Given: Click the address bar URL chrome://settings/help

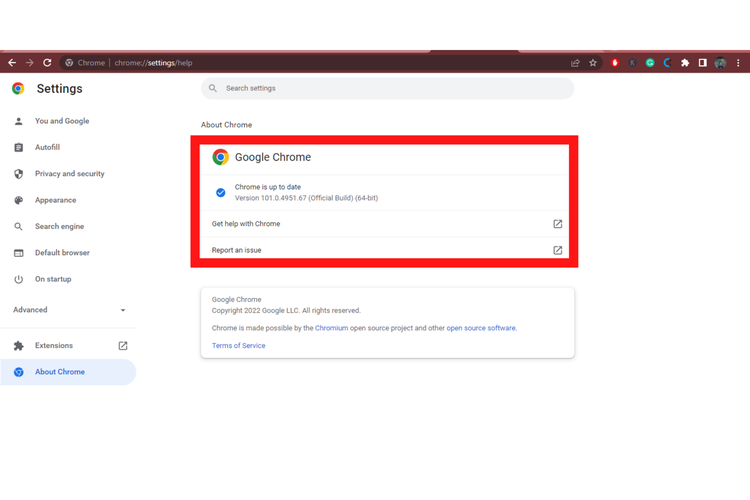Looking at the screenshot, I should (x=154, y=63).
